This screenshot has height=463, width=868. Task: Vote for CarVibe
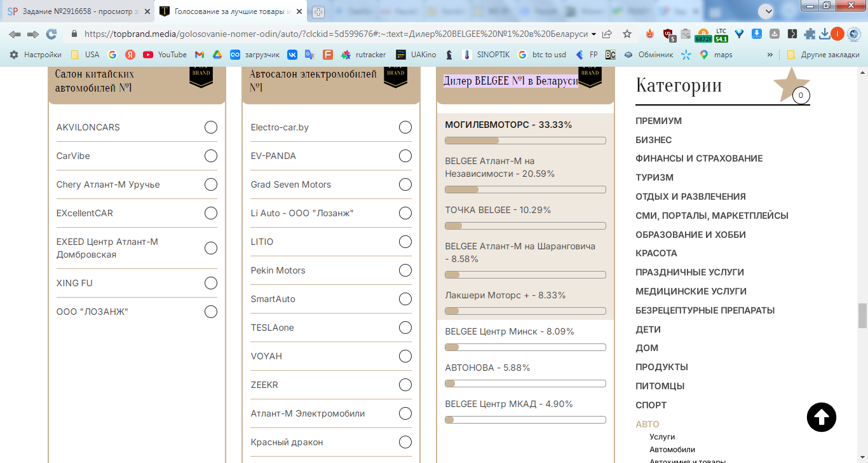click(x=211, y=156)
